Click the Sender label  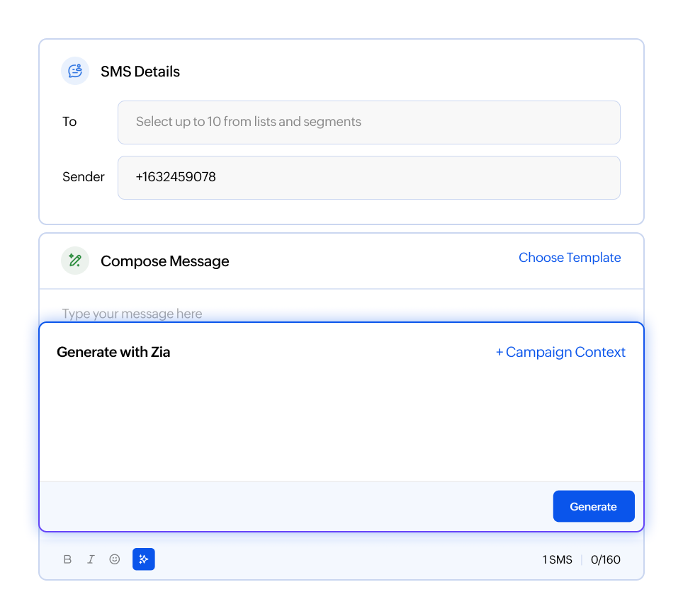click(83, 177)
